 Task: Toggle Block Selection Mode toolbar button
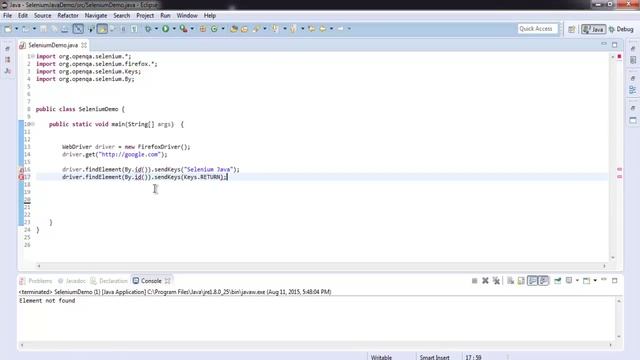pyautogui.click(x=123, y=29)
